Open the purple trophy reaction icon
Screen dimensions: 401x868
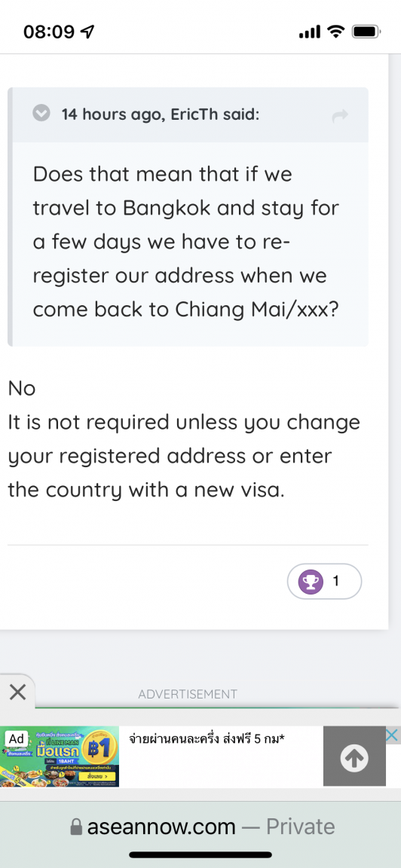311,581
